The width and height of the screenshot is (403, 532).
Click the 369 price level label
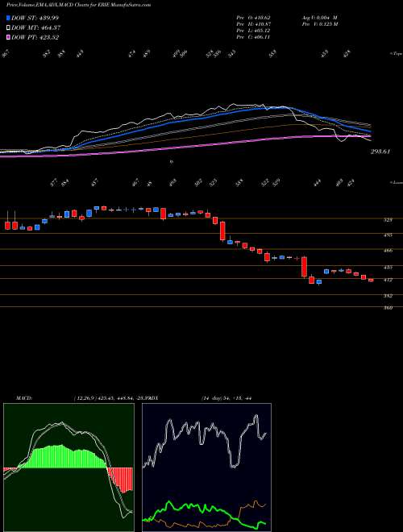pos(388,308)
